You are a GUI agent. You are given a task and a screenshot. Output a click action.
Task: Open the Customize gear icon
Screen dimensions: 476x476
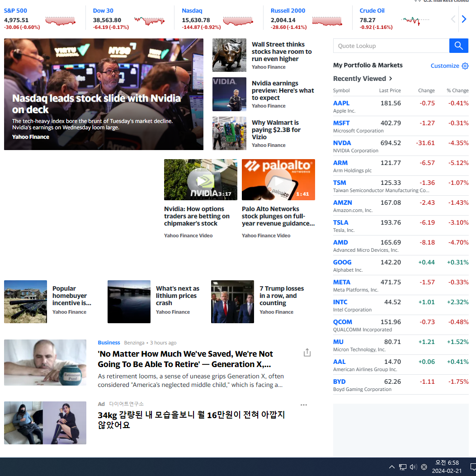click(x=465, y=66)
